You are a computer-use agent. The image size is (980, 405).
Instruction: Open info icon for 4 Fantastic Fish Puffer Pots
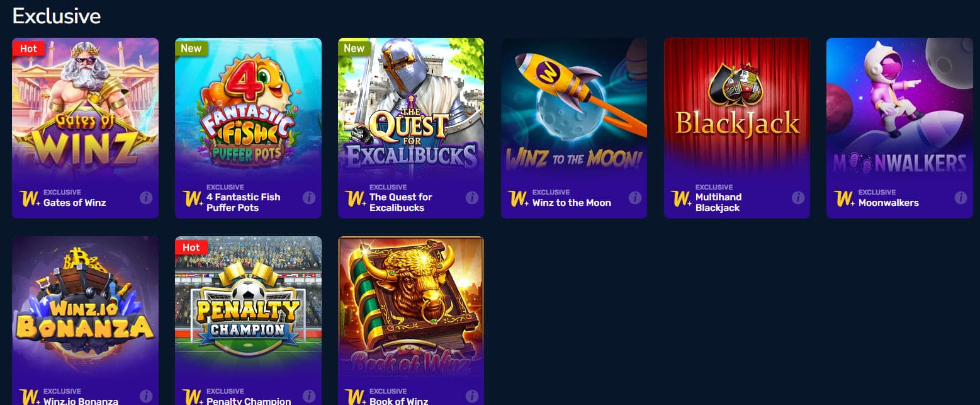pos(309,198)
